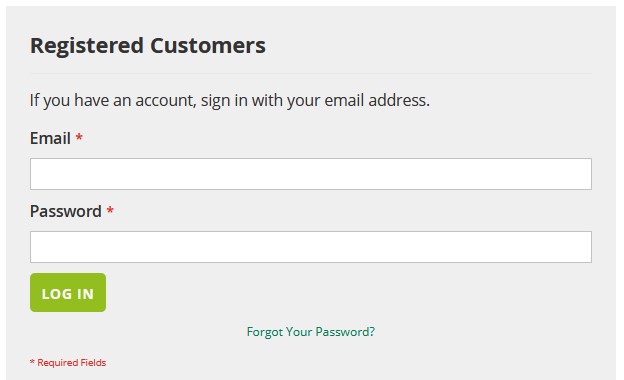
Task: Click the word "Customers" in the heading
Action: pos(208,45)
